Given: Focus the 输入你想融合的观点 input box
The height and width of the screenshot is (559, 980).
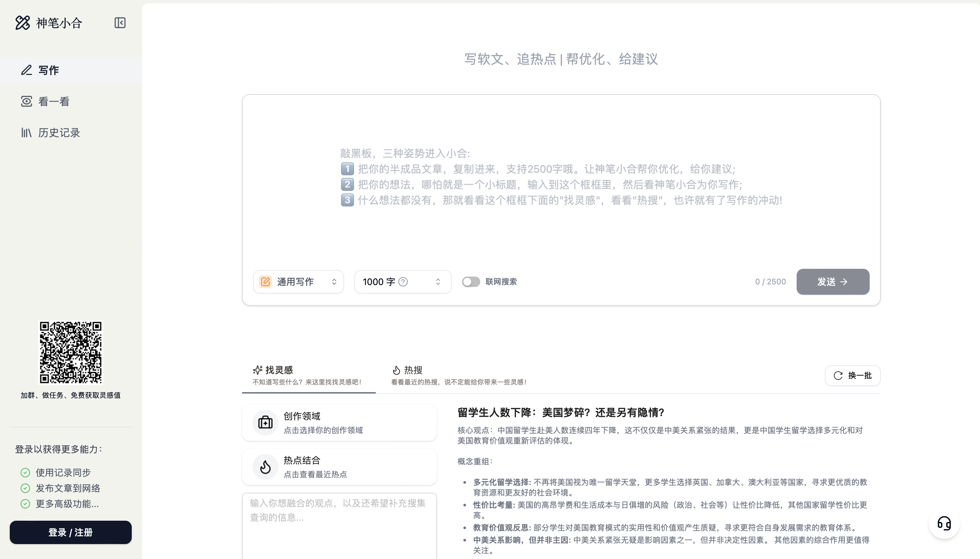Looking at the screenshot, I should coord(339,526).
